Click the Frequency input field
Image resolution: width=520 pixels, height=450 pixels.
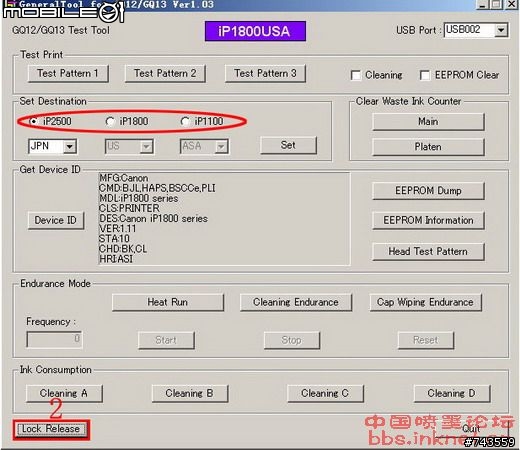[54, 339]
